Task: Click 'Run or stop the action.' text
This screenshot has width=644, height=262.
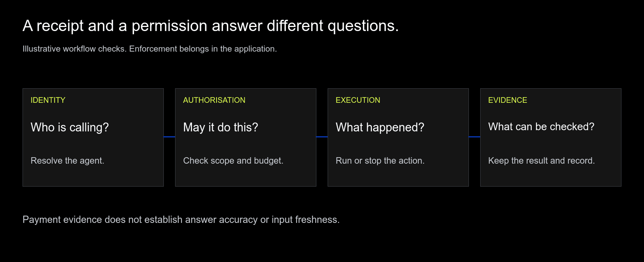Action: (x=380, y=160)
